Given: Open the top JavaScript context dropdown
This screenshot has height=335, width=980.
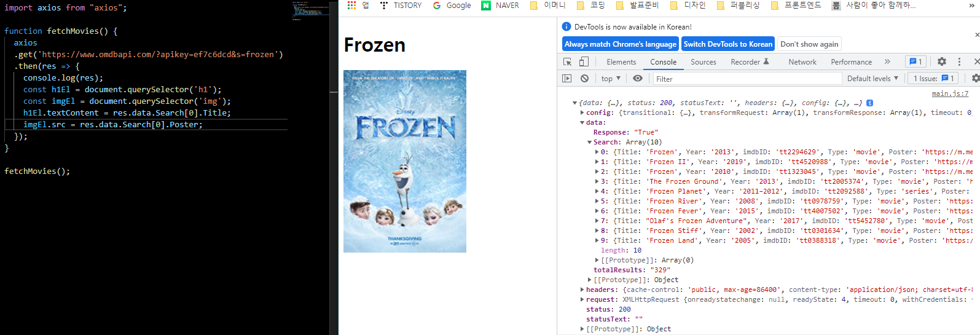Looking at the screenshot, I should coord(611,79).
